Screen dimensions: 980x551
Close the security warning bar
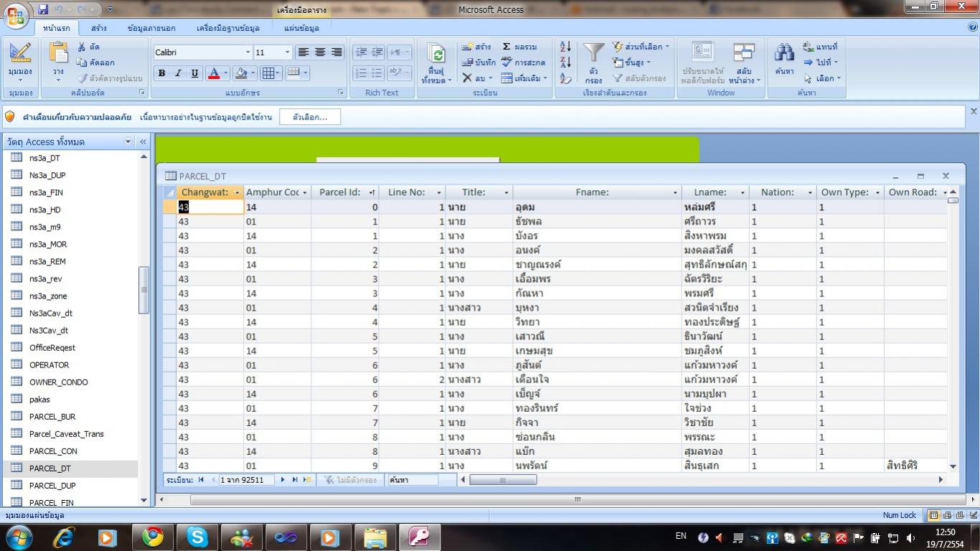point(974,111)
